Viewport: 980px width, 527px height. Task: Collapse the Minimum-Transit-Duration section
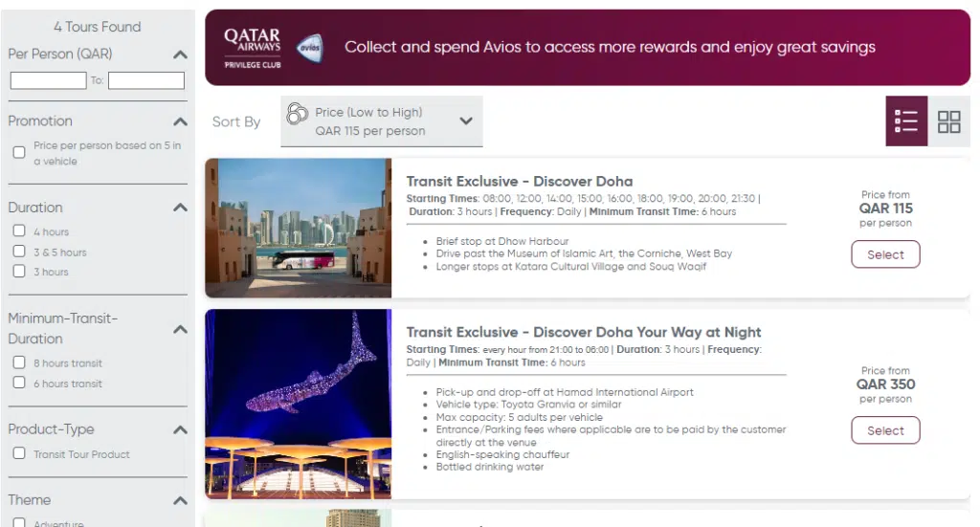pos(180,329)
